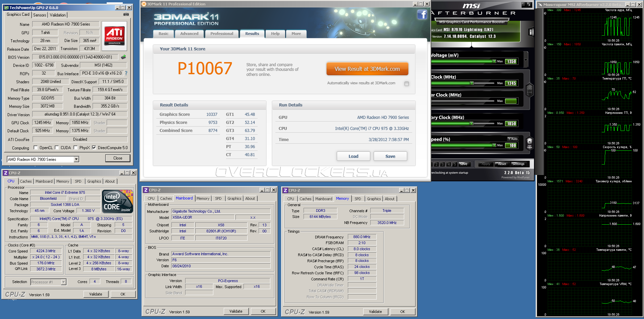Click the ATI Radeon logo in GPU-Z
Screen dimensions: 644x319
pos(114,36)
